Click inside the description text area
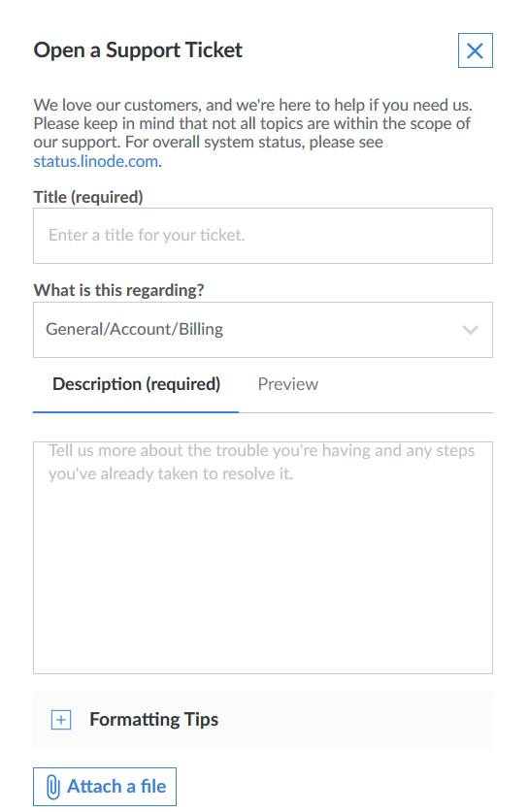The width and height of the screenshot is (528, 812). pyautogui.click(x=263, y=558)
